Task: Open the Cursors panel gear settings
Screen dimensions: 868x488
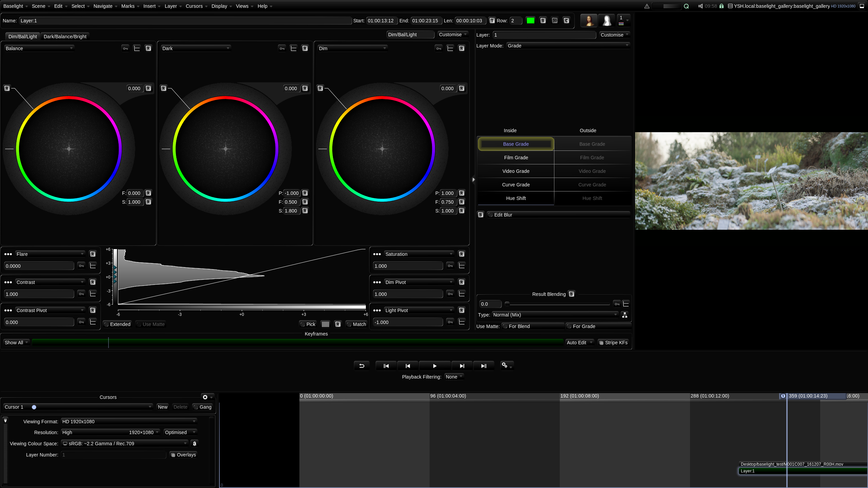Action: pyautogui.click(x=205, y=397)
